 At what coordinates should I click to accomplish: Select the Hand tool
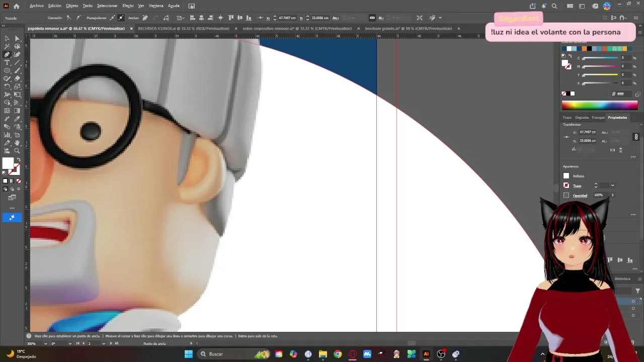[17, 143]
